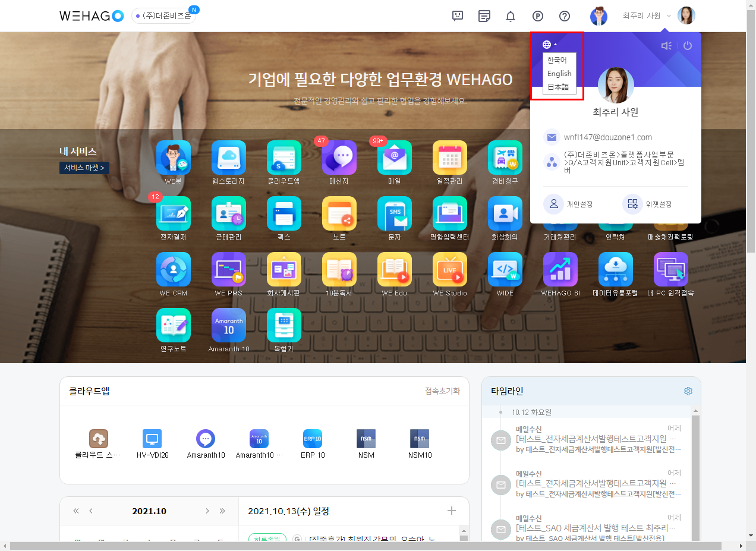Toggle the sound mute speaker icon
The width and height of the screenshot is (756, 551).
tap(666, 46)
